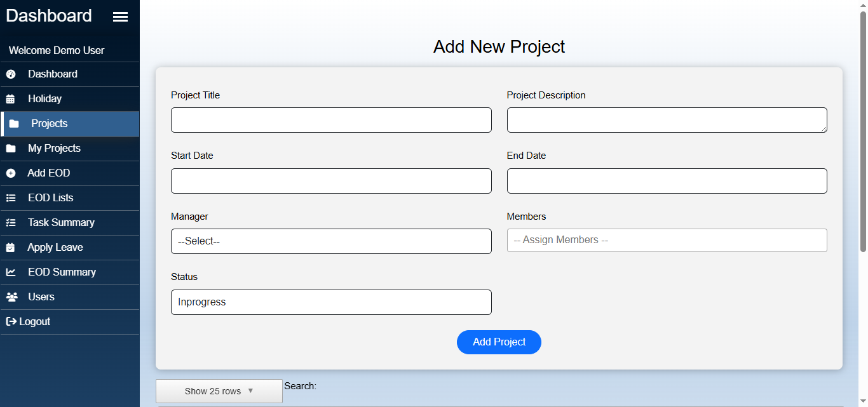The image size is (868, 407).
Task: Open My Projects in sidebar menu
Action: click(x=54, y=149)
